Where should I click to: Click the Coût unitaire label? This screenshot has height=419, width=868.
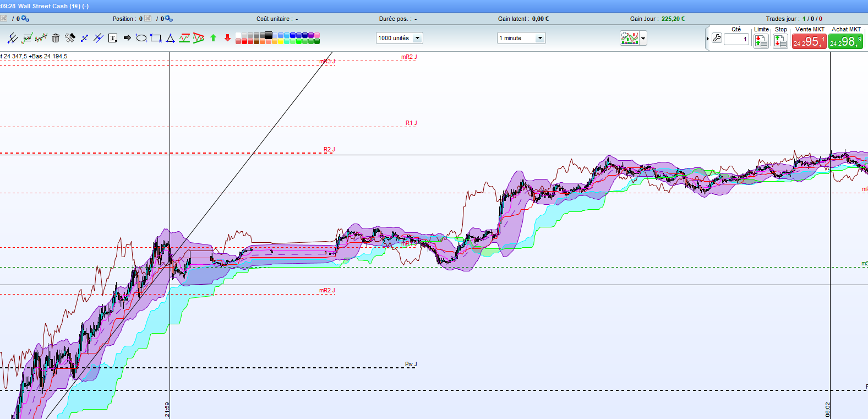[274, 19]
